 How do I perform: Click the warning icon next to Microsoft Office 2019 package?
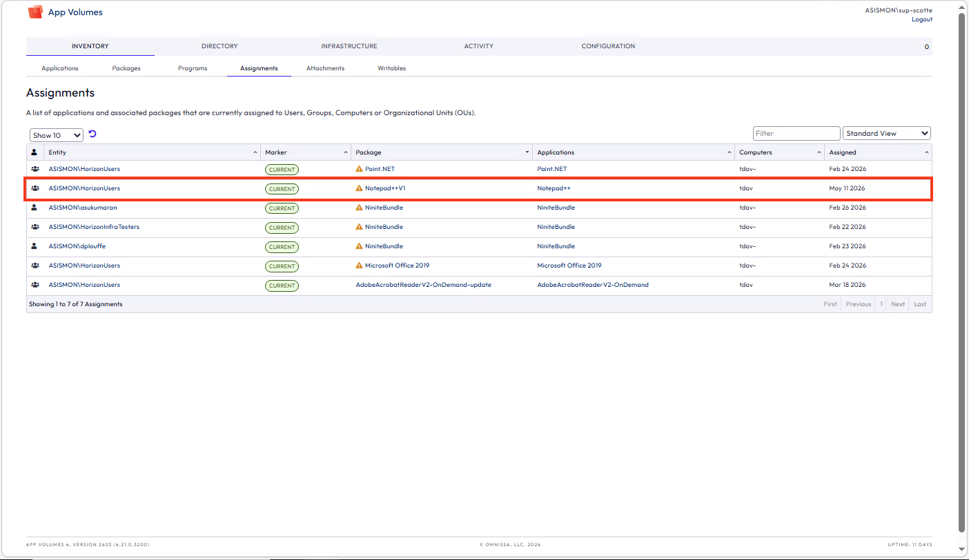[359, 266]
